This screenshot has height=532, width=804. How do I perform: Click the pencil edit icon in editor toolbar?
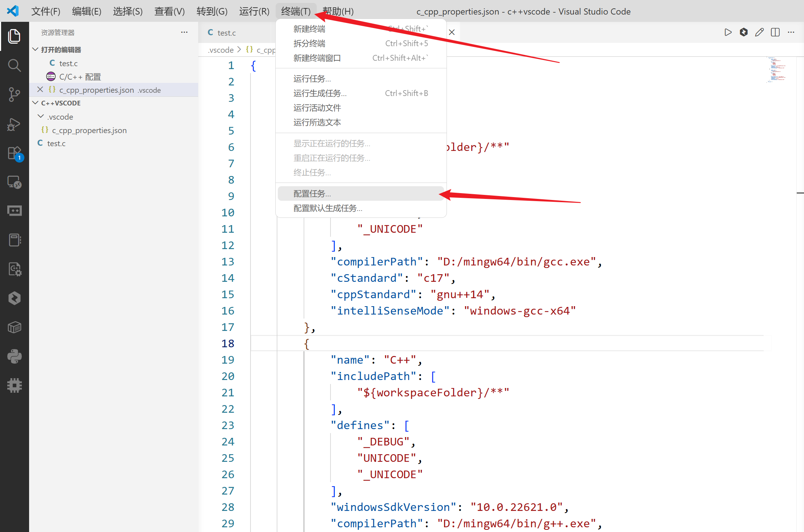(x=759, y=32)
